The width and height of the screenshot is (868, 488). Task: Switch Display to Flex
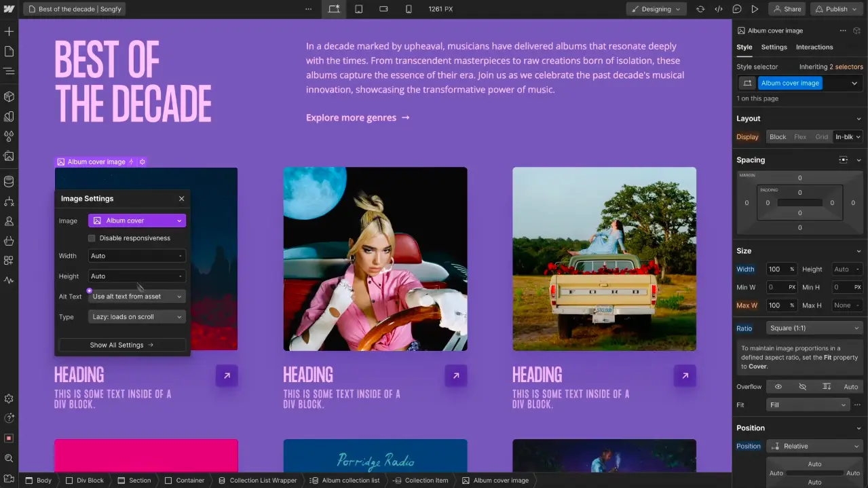[799, 136]
